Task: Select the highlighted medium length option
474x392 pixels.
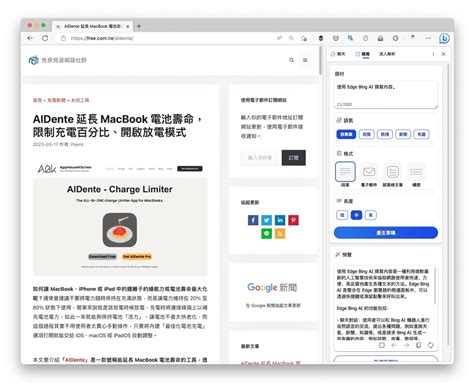Action: point(356,215)
